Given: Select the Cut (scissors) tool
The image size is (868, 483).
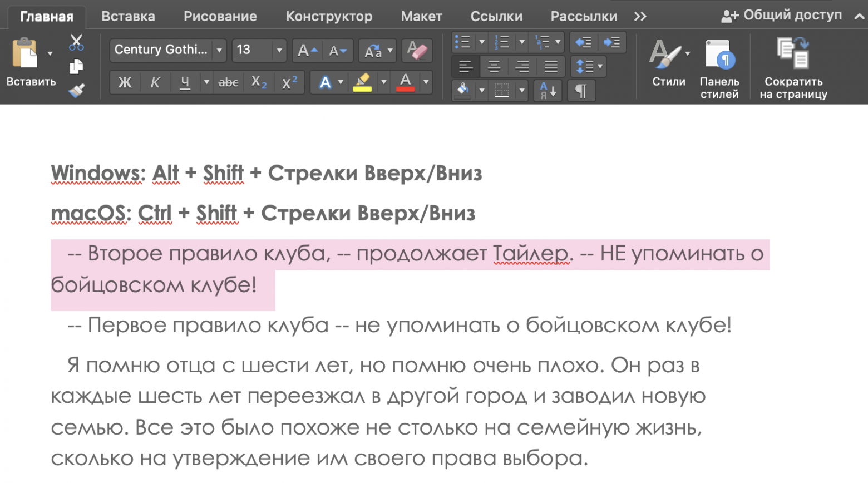Looking at the screenshot, I should pyautogui.click(x=77, y=43).
